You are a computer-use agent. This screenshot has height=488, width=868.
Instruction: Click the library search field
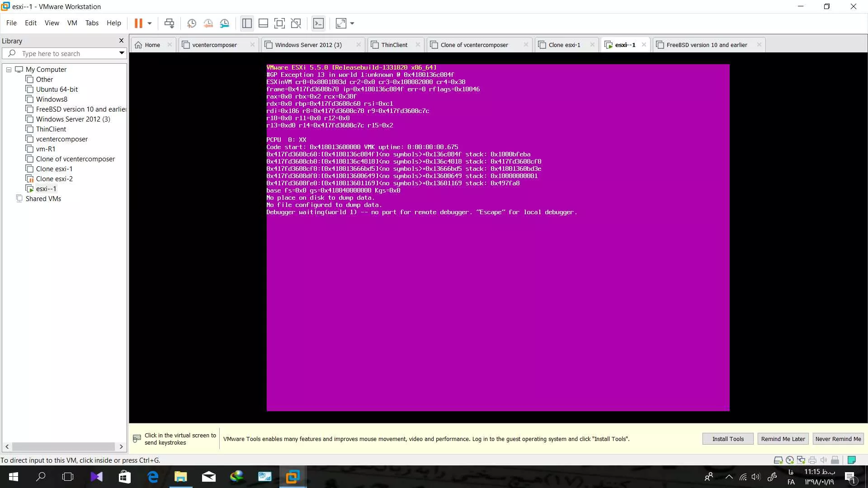pos(63,53)
